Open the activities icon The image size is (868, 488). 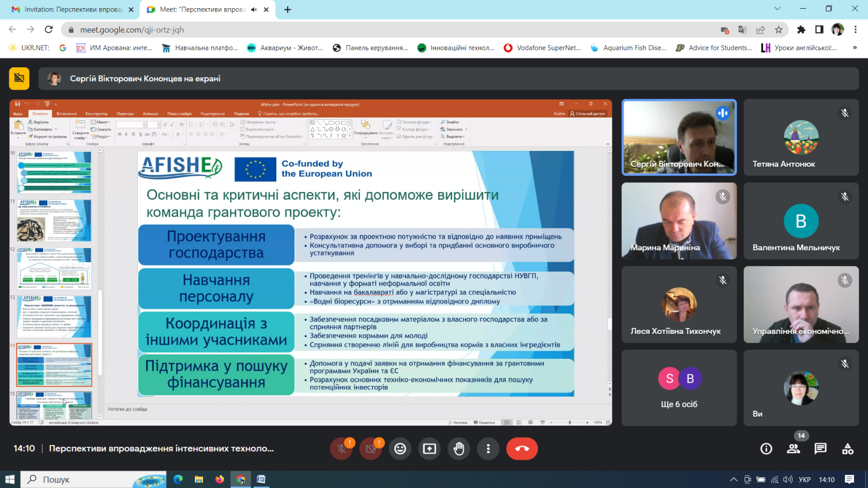pos(847,448)
